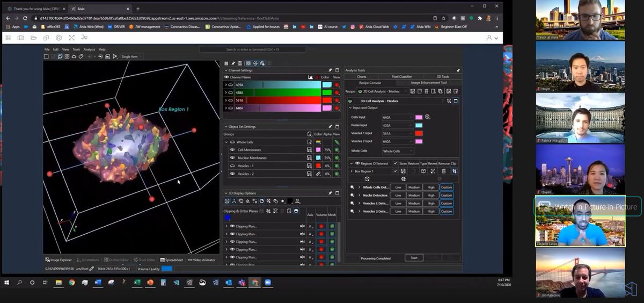Toggle view red dot for 405A channel

(x=336, y=85)
